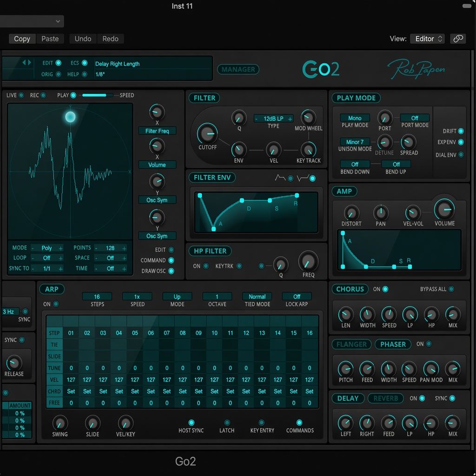Image resolution: width=476 pixels, height=476 pixels.
Task: Open the UNISON MODE Minor 7 selector
Action: click(x=355, y=142)
